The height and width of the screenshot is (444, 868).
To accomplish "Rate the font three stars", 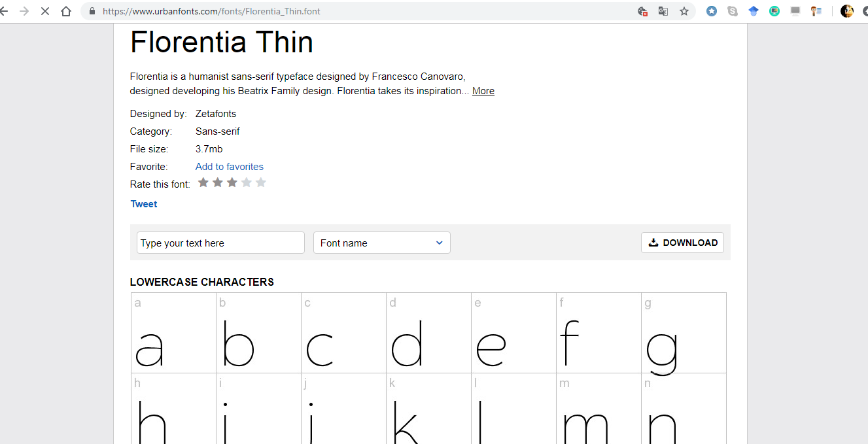I will point(232,182).
